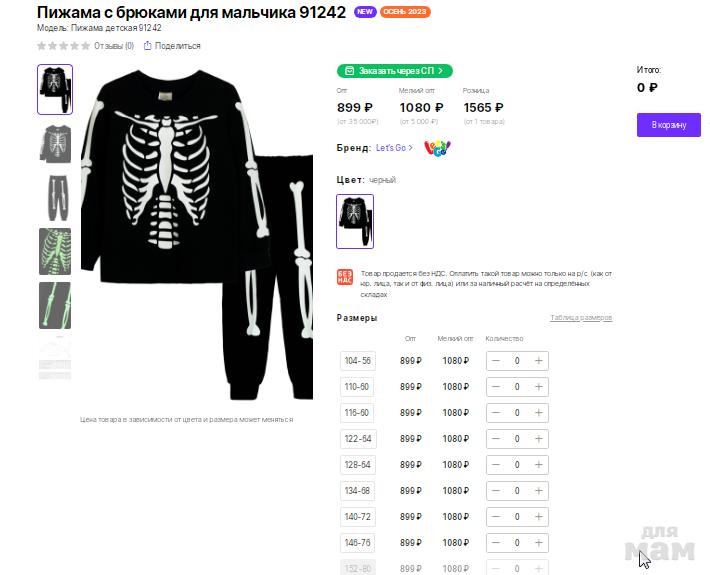Click the minus icon for size 134-68

[496, 491]
